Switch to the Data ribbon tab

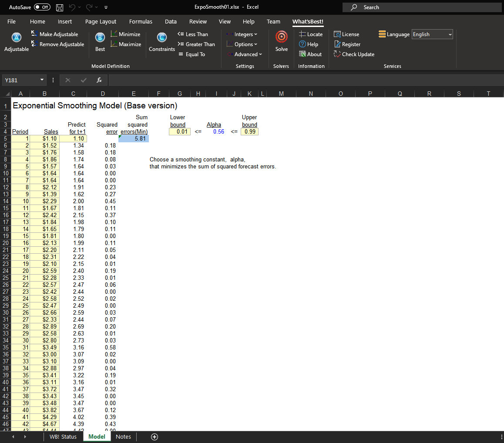coord(171,21)
